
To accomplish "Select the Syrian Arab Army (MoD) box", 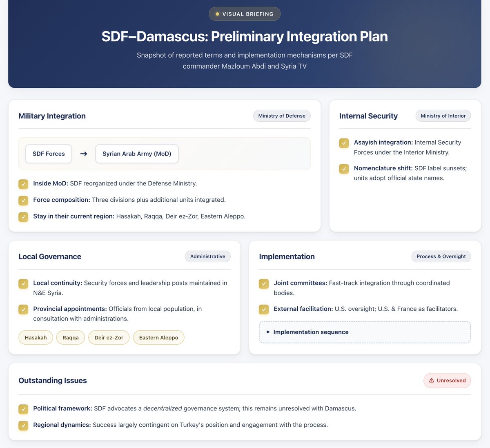I will 137,154.
